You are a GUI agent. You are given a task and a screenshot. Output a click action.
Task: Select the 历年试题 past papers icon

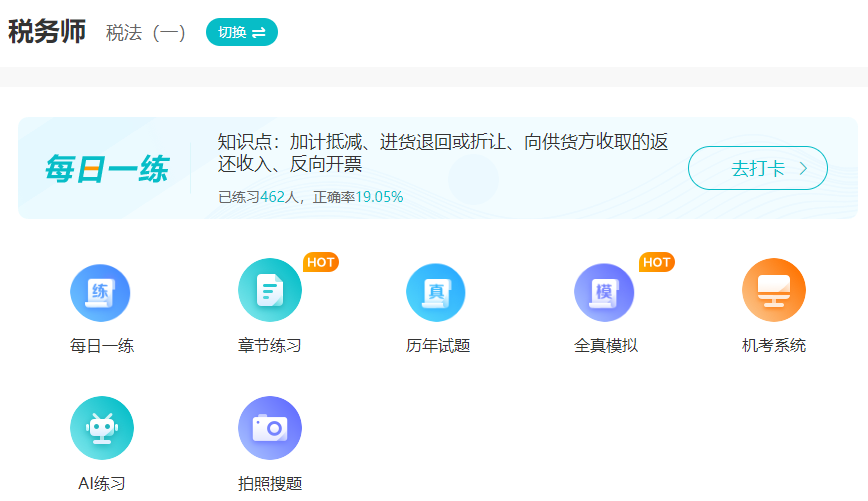tap(437, 291)
